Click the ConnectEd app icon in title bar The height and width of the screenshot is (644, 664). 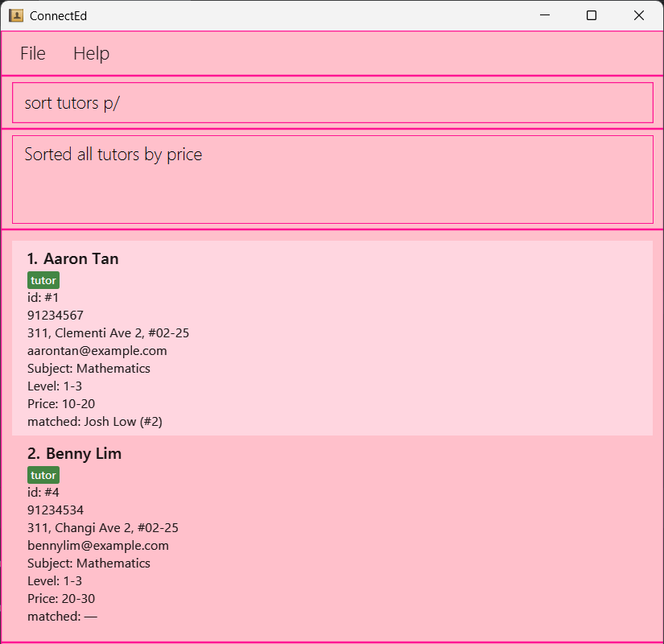click(x=16, y=15)
